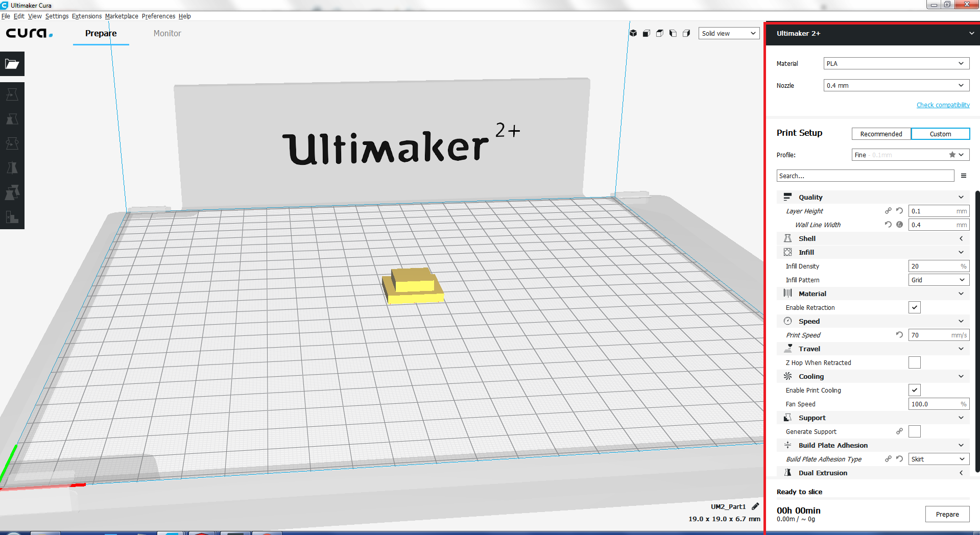
Task: Collapse the Cooling settings section
Action: coord(873,376)
